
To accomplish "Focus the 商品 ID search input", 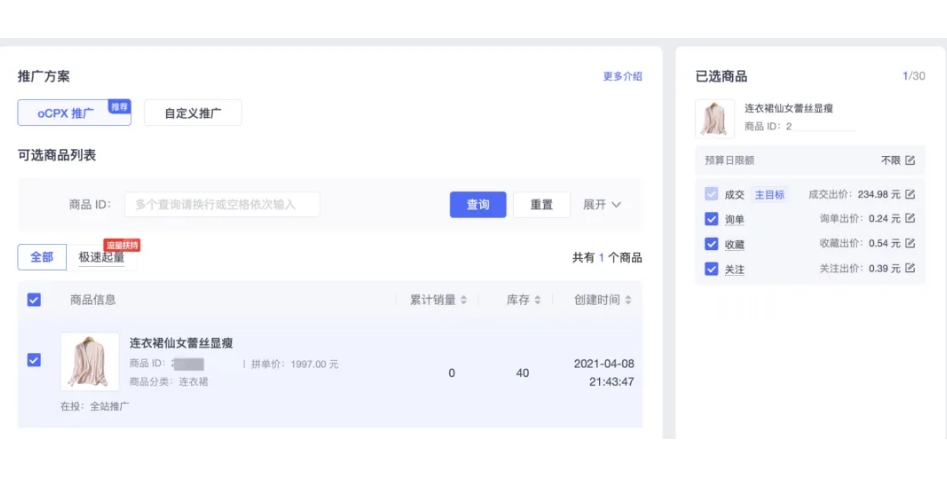I will [222, 204].
